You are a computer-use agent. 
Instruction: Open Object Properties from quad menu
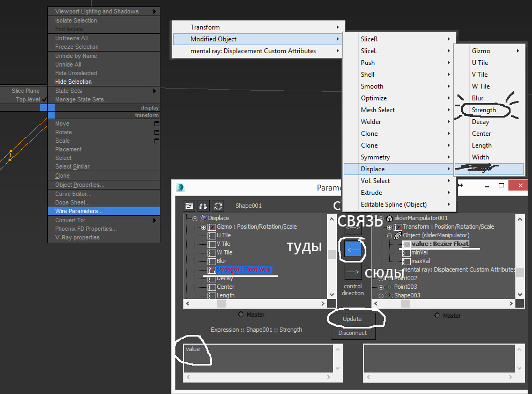(x=104, y=185)
